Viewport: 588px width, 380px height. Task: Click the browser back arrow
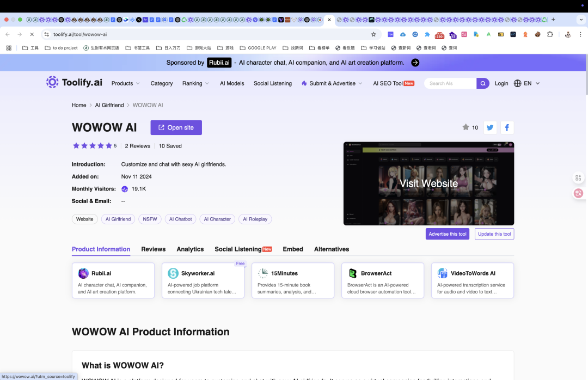click(8, 34)
